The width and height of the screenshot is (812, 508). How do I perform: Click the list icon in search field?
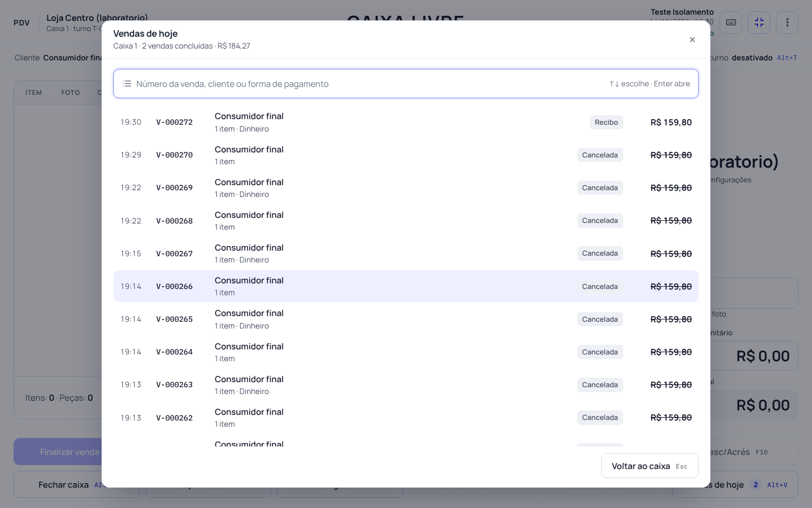127,84
